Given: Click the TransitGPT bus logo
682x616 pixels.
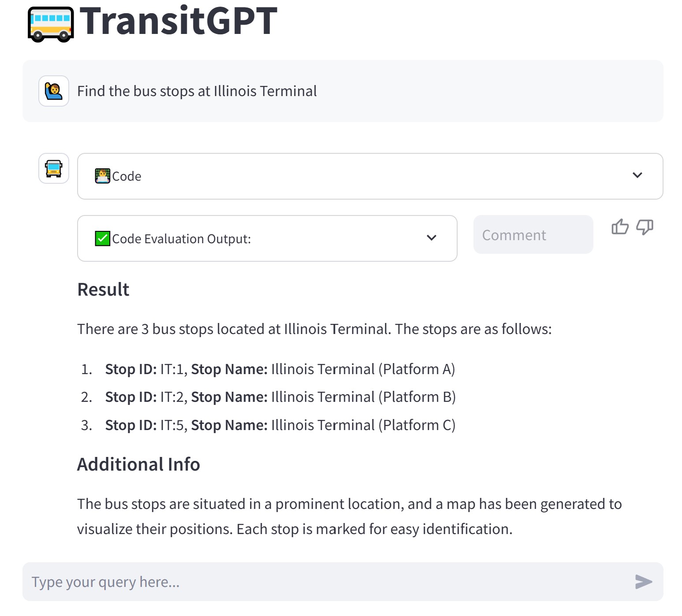Looking at the screenshot, I should point(51,24).
